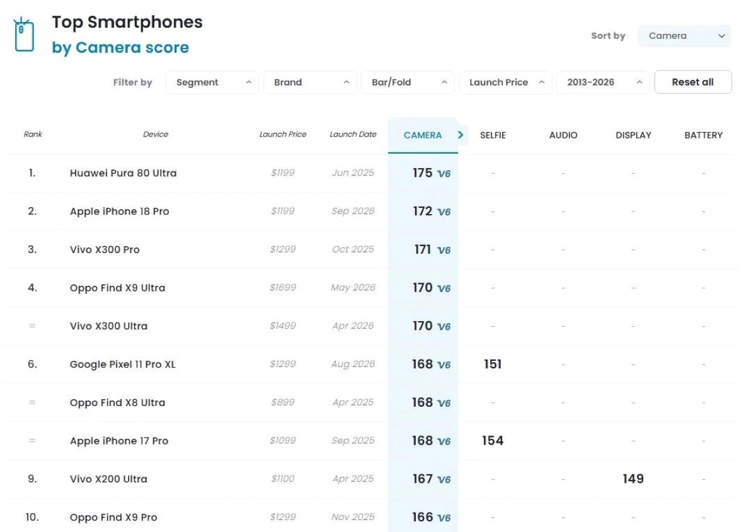Screen dimensions: 756x532
Task: Click the Reset all button
Action: pyautogui.click(x=693, y=82)
